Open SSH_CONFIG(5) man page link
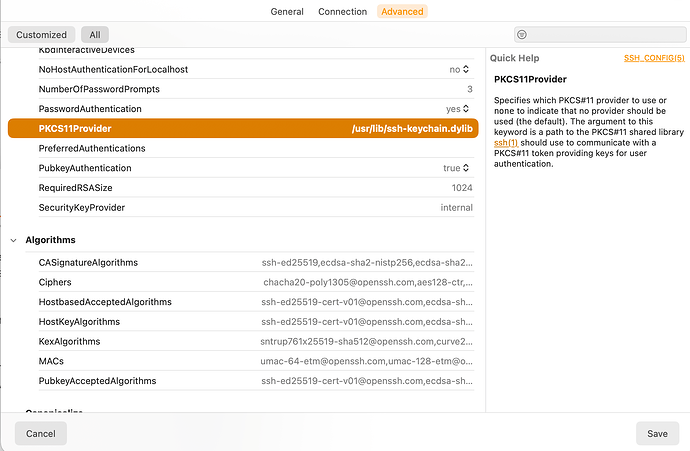The width and height of the screenshot is (690, 451). (x=654, y=58)
